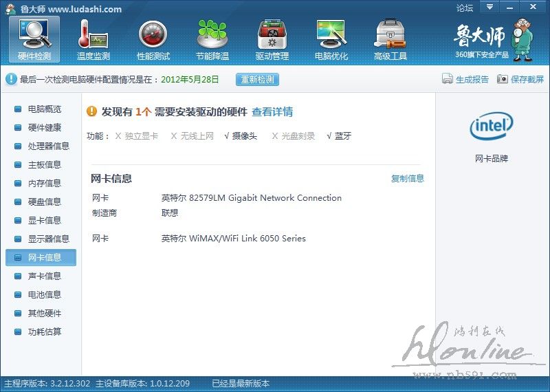Click the 光盘刻录 feature label
This screenshot has height=392, width=550.
[x=298, y=135]
